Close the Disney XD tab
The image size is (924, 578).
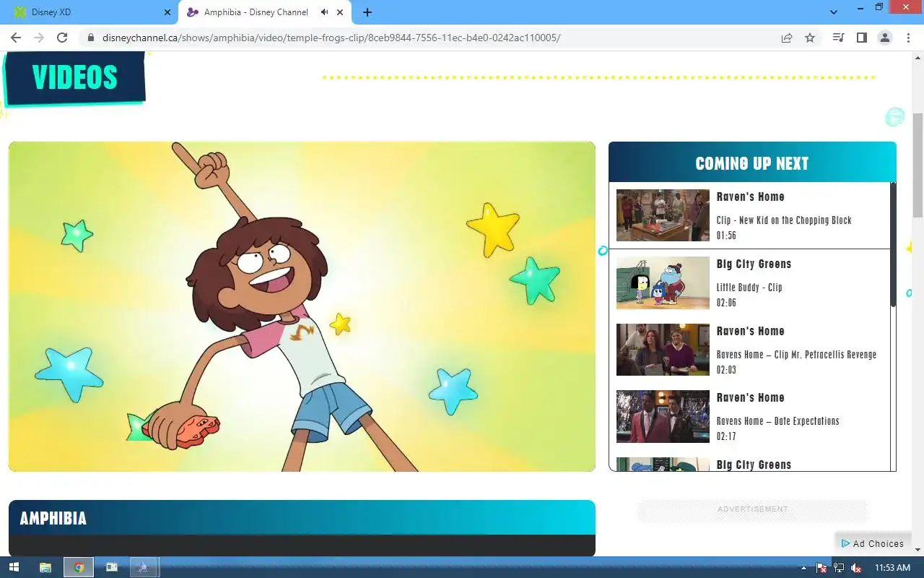[x=167, y=12]
